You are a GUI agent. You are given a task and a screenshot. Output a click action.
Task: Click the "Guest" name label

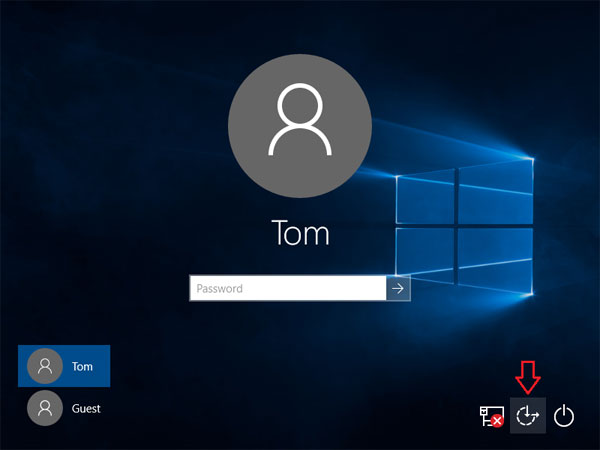click(86, 408)
